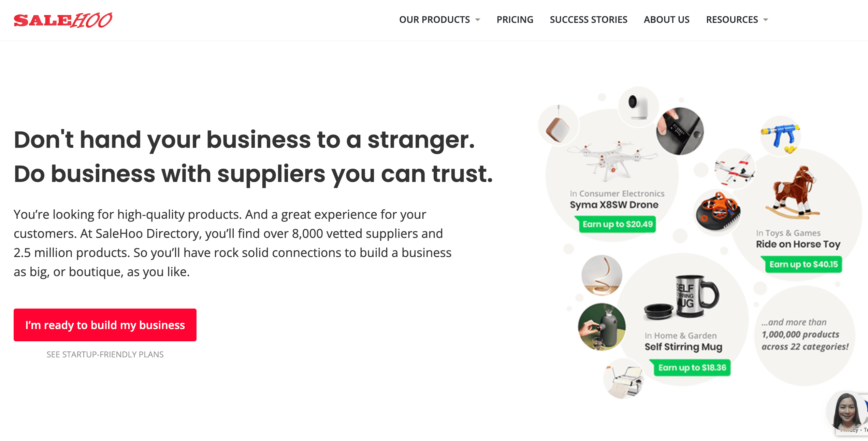This screenshot has height=441, width=868.
Task: Click the orange hovercraft drone image
Action: coord(718,211)
